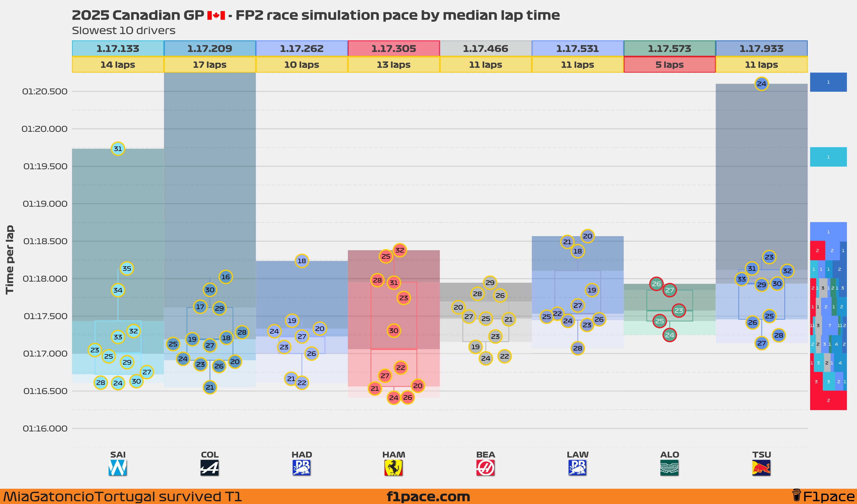Image resolution: width=857 pixels, height=504 pixels.
Task: Click ALO lap 26 marker
Action: tap(656, 284)
